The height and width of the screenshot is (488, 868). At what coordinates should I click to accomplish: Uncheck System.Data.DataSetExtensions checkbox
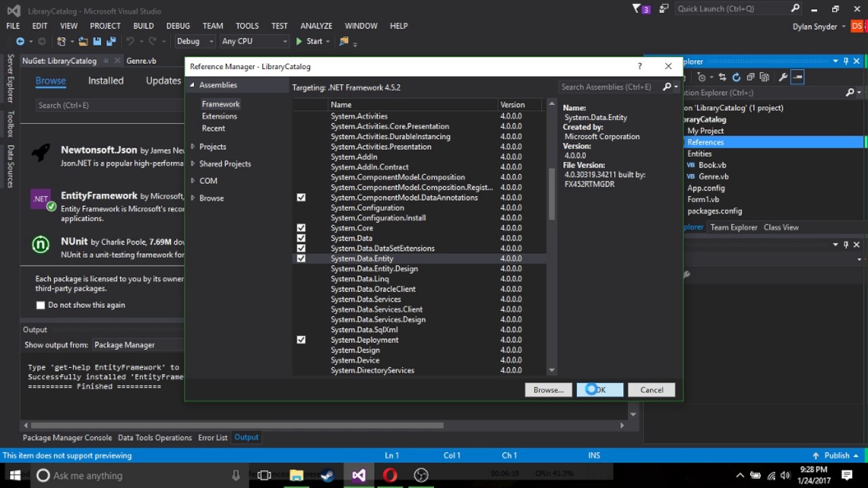(301, 248)
